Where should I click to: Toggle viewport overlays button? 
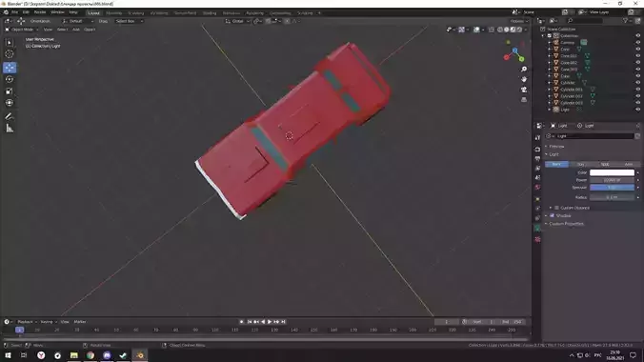pos(476,30)
